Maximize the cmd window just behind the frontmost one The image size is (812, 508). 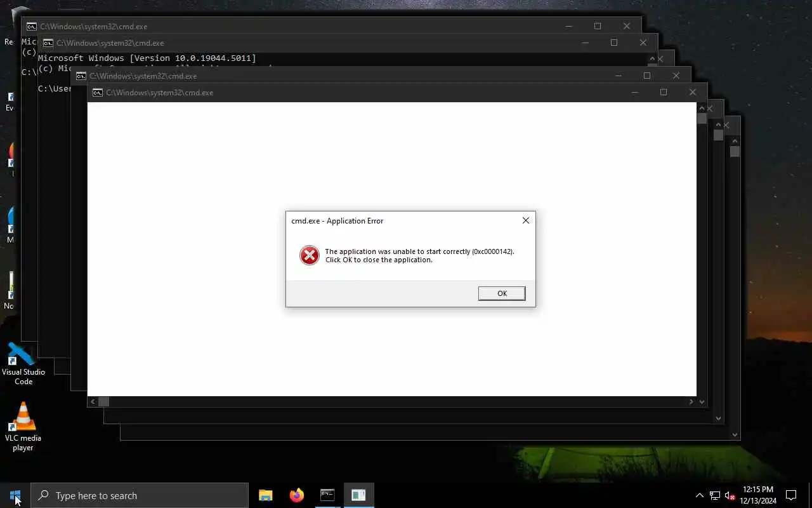tap(647, 76)
